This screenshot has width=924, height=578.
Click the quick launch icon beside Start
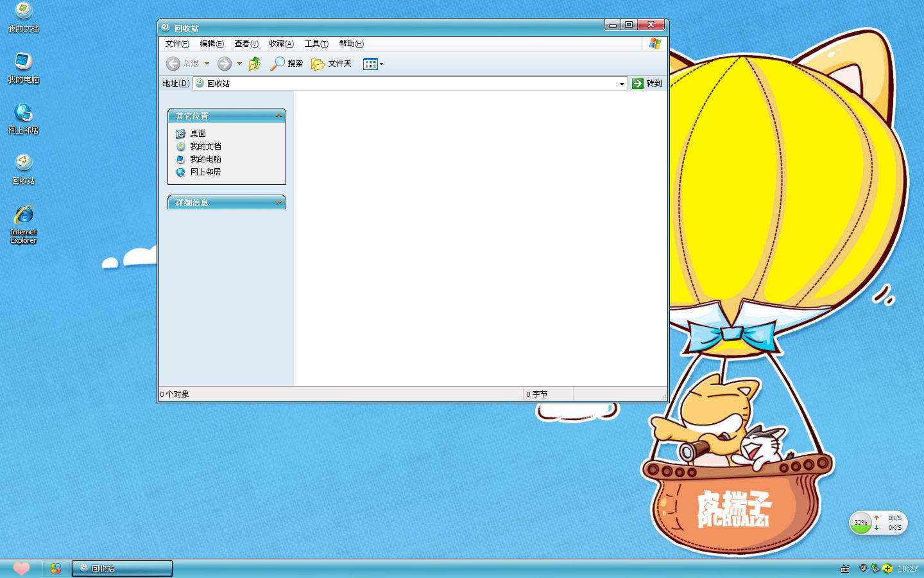[x=56, y=568]
